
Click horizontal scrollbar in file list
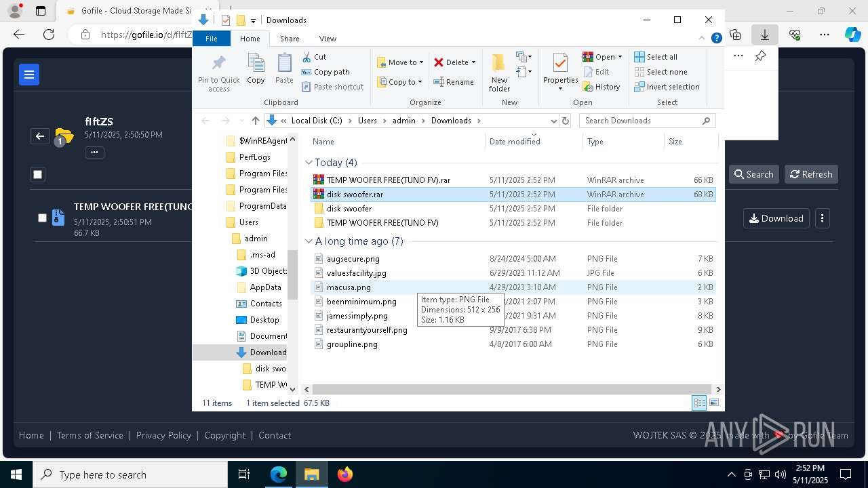tap(512, 389)
